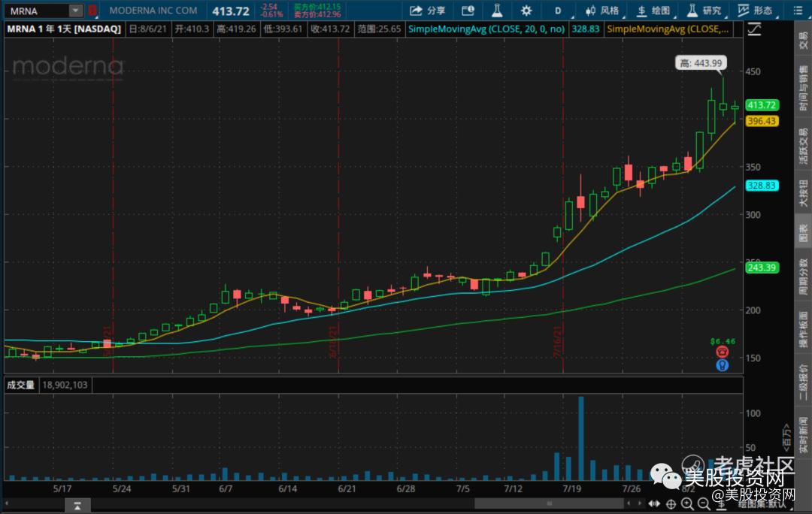The width and height of the screenshot is (812, 514).
Task: Click the green 413.72 price tag
Action: (x=762, y=105)
